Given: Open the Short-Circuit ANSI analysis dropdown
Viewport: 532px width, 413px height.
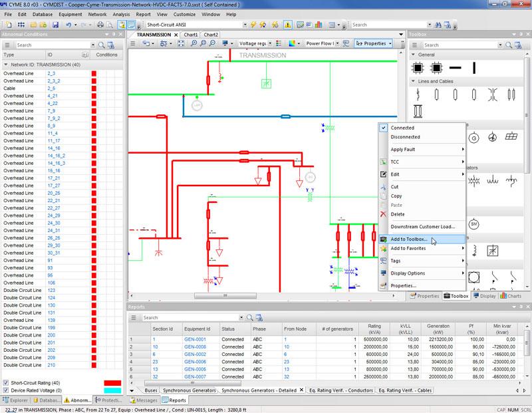Looking at the screenshot, I should pos(245,25).
